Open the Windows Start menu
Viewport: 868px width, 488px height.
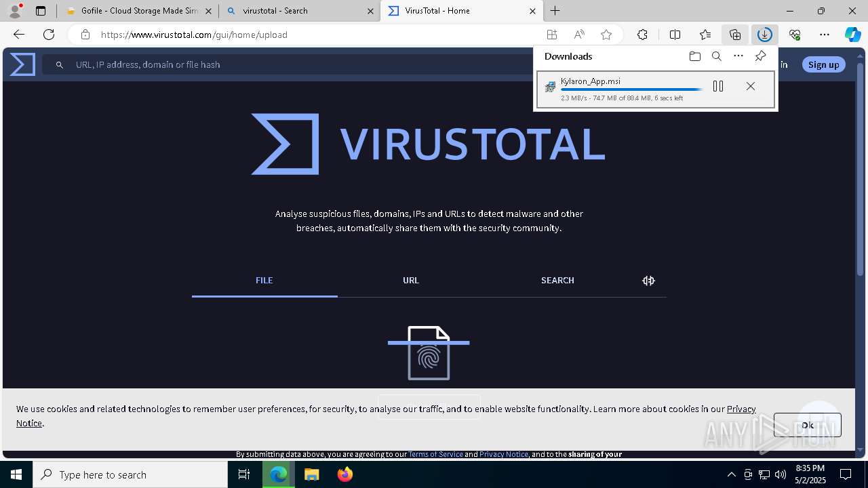click(x=16, y=474)
